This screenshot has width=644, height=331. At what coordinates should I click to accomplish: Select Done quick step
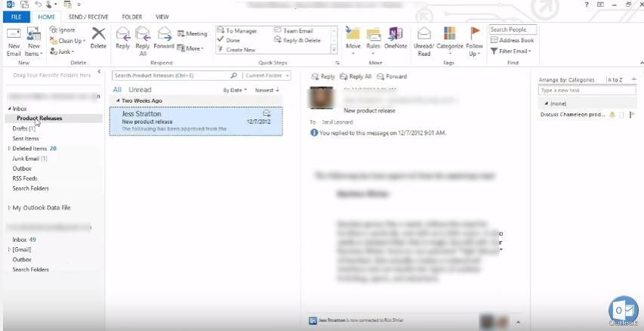click(x=229, y=40)
